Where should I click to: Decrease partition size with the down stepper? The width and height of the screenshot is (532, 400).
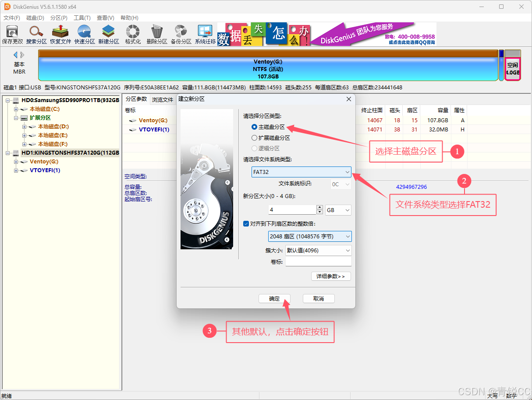pos(320,213)
